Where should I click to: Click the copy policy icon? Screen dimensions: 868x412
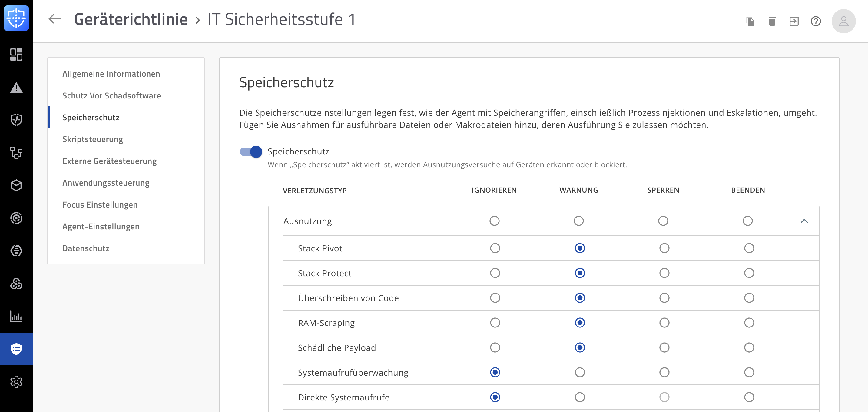coord(750,21)
